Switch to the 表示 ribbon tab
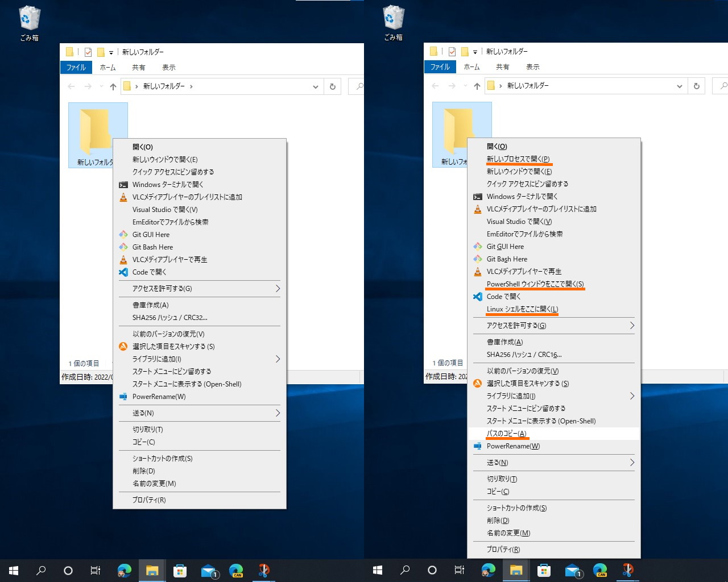This screenshot has width=728, height=582. [169, 67]
